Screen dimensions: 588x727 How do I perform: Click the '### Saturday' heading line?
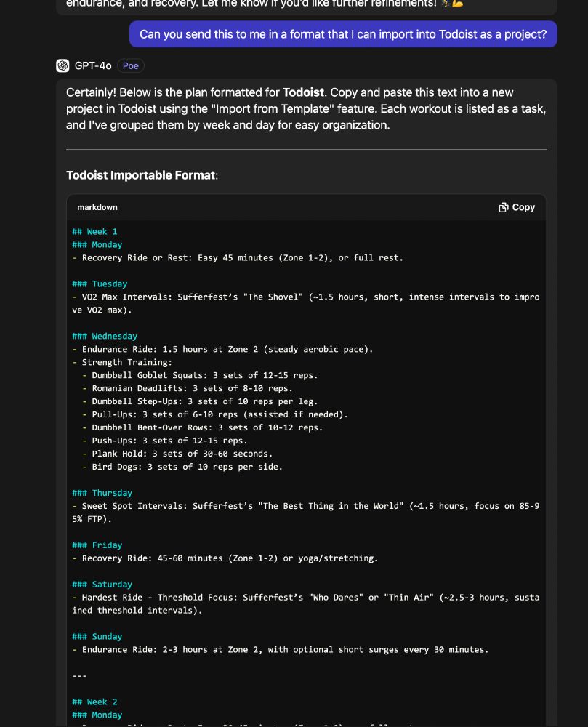pyautogui.click(x=102, y=585)
